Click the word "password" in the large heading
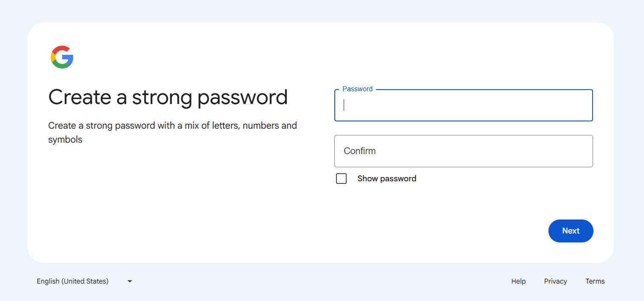644x301 pixels. pyautogui.click(x=243, y=97)
